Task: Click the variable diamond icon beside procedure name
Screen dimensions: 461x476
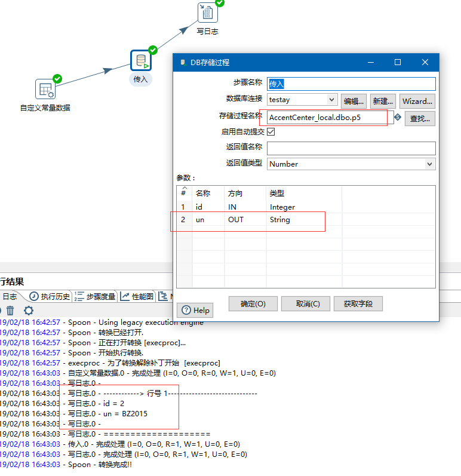Action: click(x=398, y=117)
